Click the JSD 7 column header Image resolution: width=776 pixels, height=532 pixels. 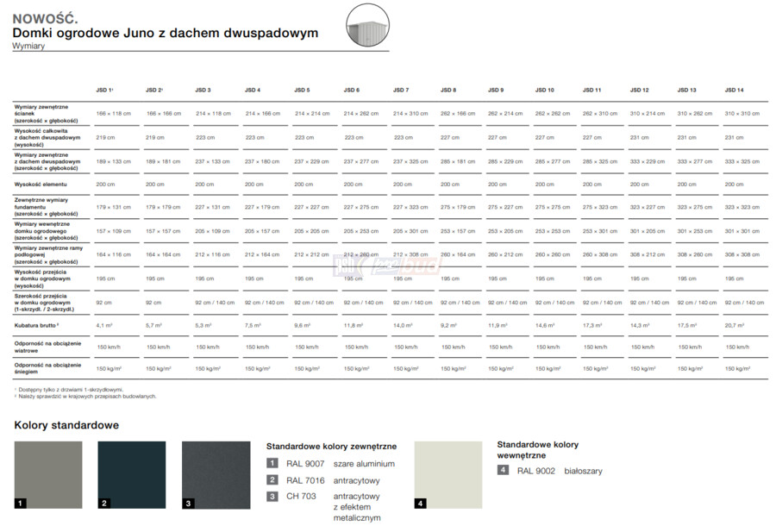[x=401, y=90]
